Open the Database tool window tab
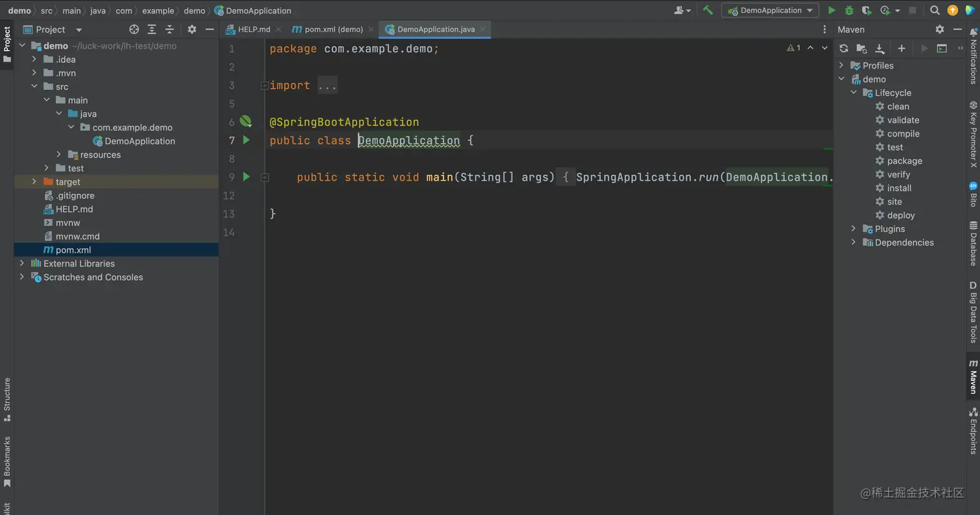980x515 pixels. (973, 243)
